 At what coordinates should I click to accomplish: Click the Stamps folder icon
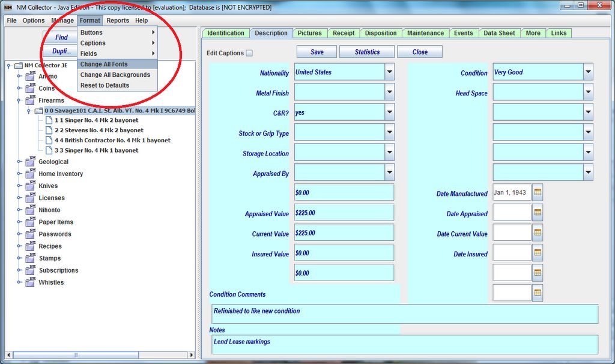[30, 258]
